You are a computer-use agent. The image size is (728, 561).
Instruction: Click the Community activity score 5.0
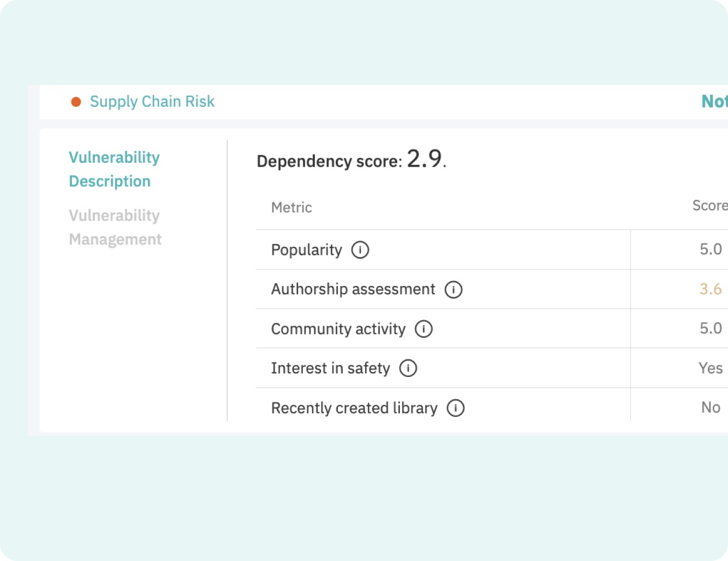tap(710, 328)
